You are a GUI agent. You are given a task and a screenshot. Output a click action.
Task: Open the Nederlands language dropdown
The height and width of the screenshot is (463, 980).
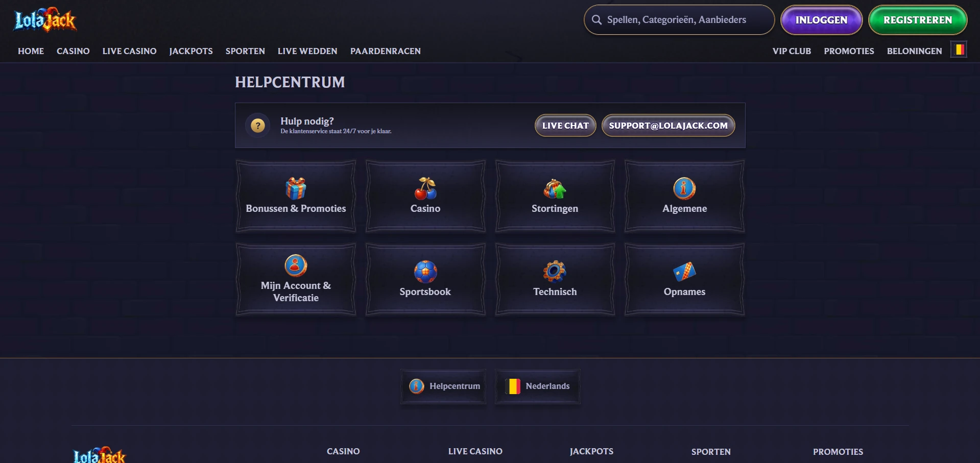[x=538, y=386]
